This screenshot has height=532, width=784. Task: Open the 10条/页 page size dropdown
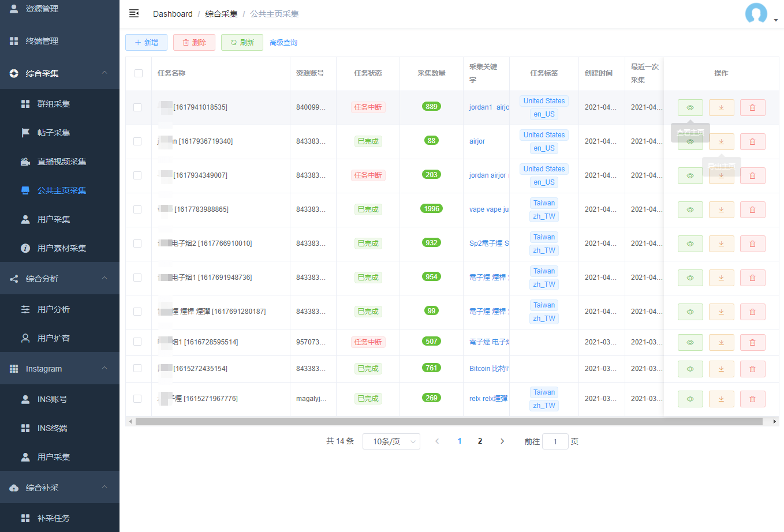(x=391, y=441)
